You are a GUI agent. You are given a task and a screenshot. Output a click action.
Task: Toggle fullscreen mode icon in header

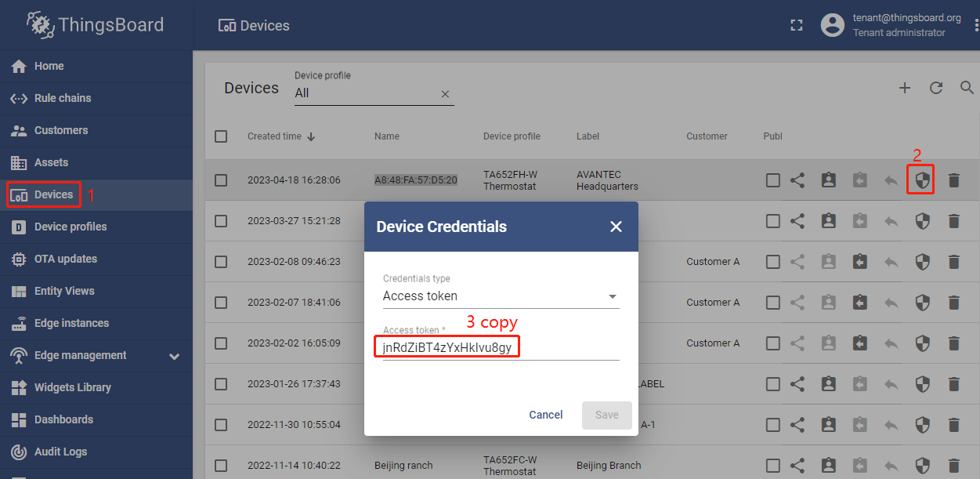[x=797, y=25]
